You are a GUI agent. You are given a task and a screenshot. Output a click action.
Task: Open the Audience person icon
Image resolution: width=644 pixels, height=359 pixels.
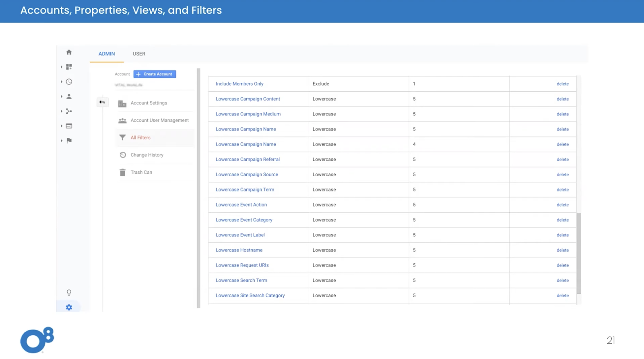[x=69, y=96]
